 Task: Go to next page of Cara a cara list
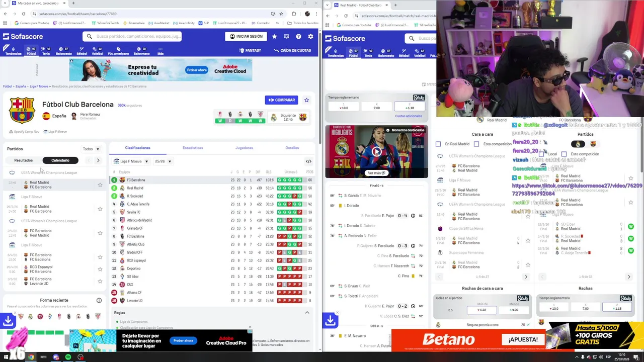tap(526, 277)
